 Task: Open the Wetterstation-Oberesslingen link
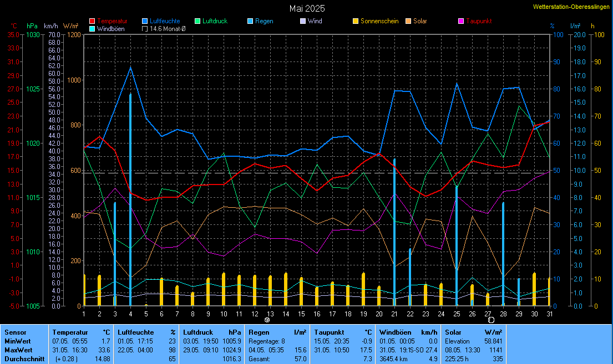coord(571,7)
